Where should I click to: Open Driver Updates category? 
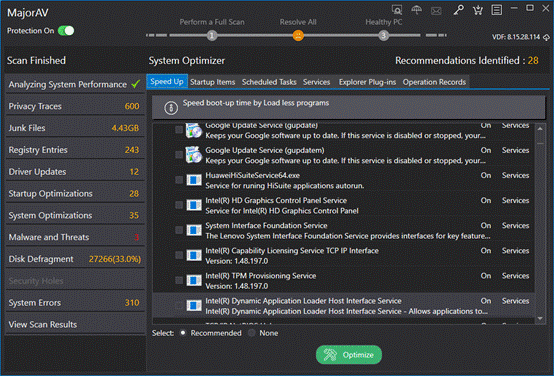pos(75,172)
